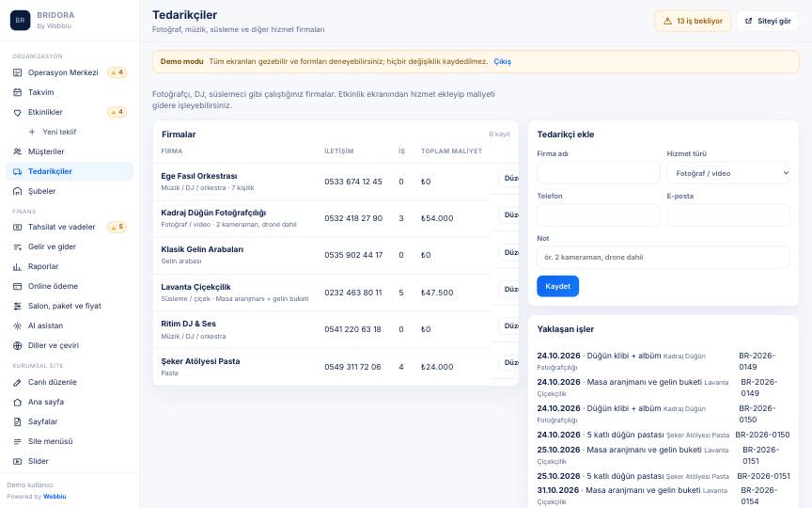
Task: Click the plus icon beside Yeni teklif
Action: click(x=32, y=132)
